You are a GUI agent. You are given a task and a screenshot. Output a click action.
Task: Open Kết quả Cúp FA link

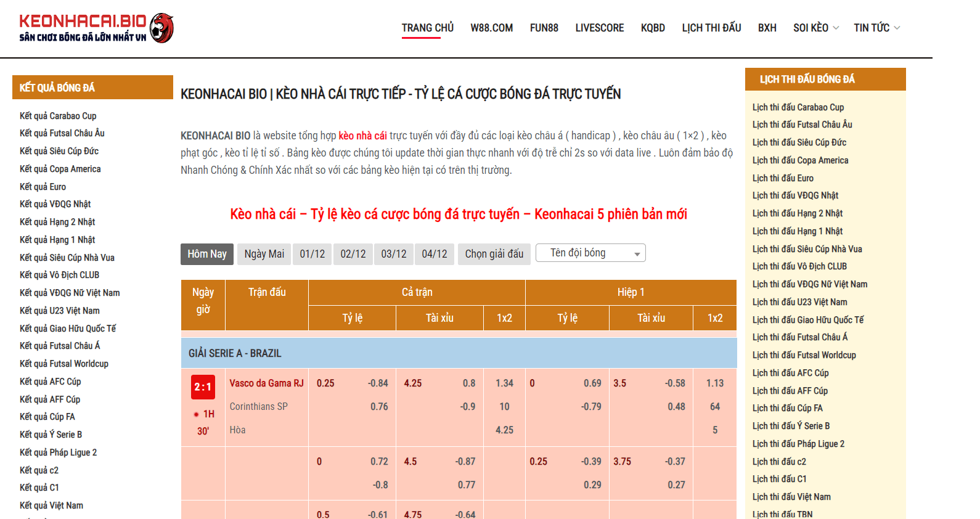click(47, 417)
